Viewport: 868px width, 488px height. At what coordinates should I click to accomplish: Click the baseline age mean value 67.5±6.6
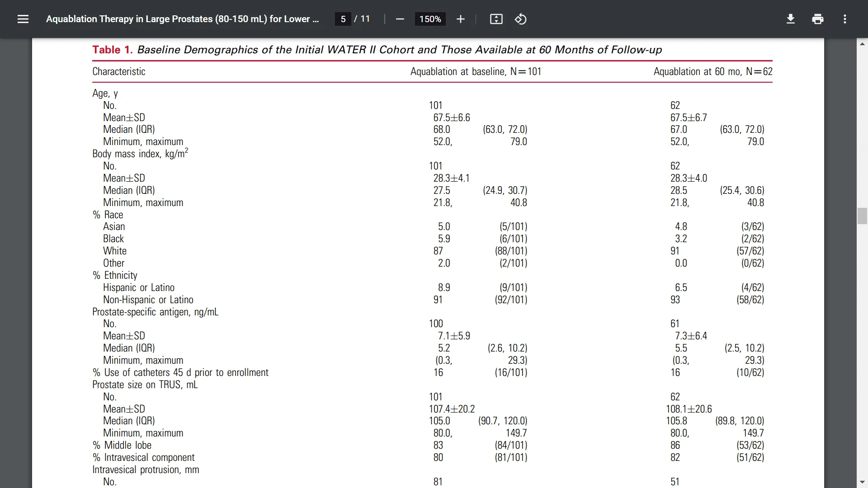(452, 118)
